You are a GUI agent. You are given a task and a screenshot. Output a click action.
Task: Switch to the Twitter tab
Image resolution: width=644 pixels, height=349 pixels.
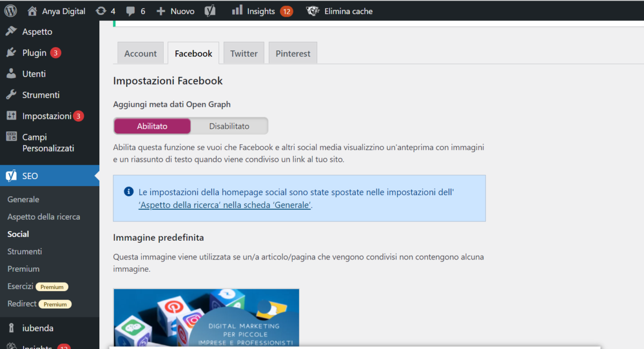pos(244,53)
